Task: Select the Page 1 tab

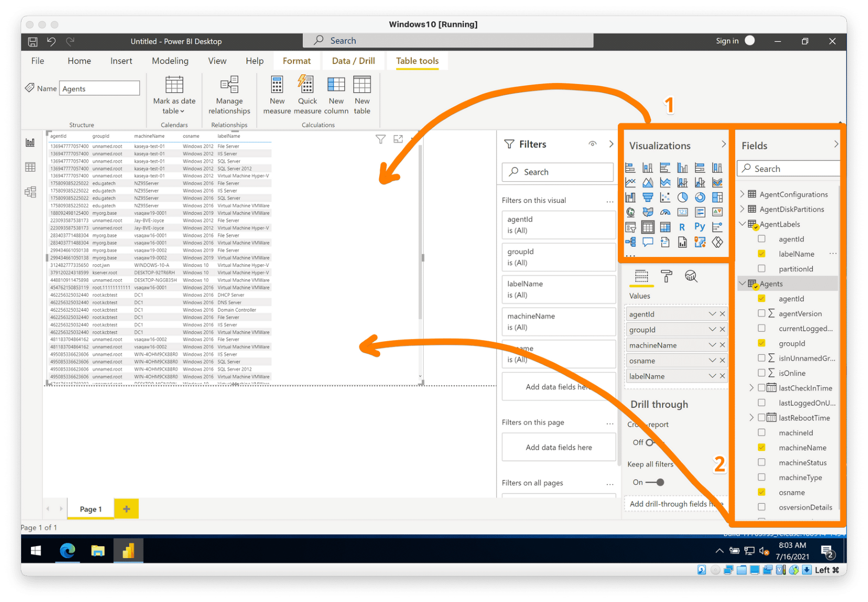Action: (x=91, y=509)
